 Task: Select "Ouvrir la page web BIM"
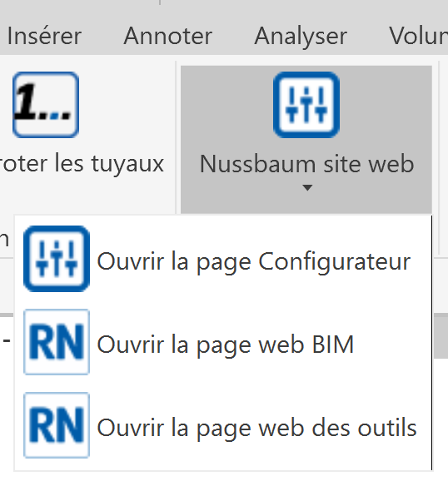click(222, 342)
